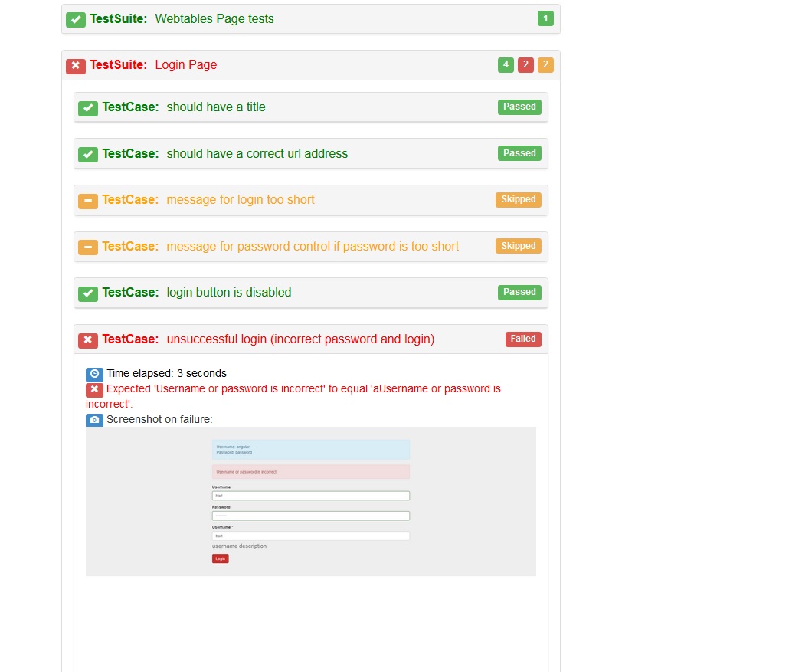
Task: Click red X icon for unsuccessful login test case
Action: (x=87, y=340)
